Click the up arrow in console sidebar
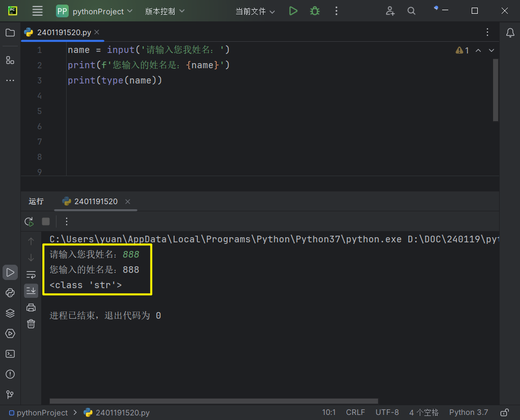The height and width of the screenshot is (420, 520). [x=31, y=241]
